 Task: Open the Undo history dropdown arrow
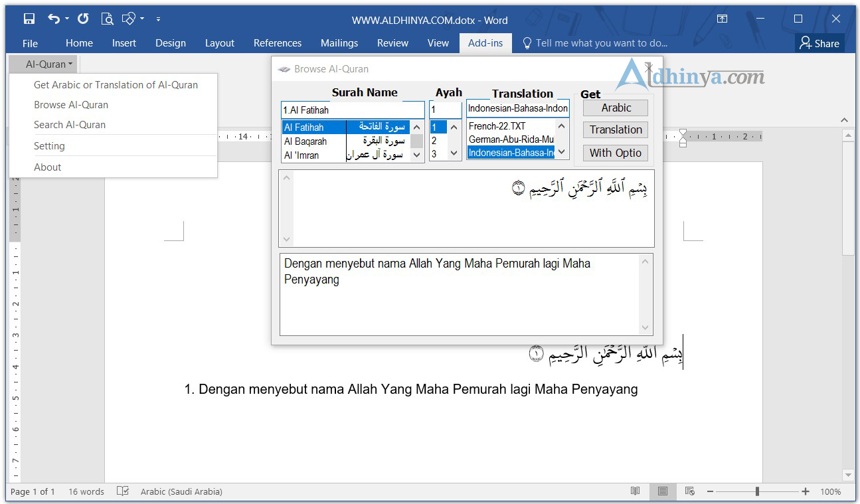pyautogui.click(x=67, y=19)
